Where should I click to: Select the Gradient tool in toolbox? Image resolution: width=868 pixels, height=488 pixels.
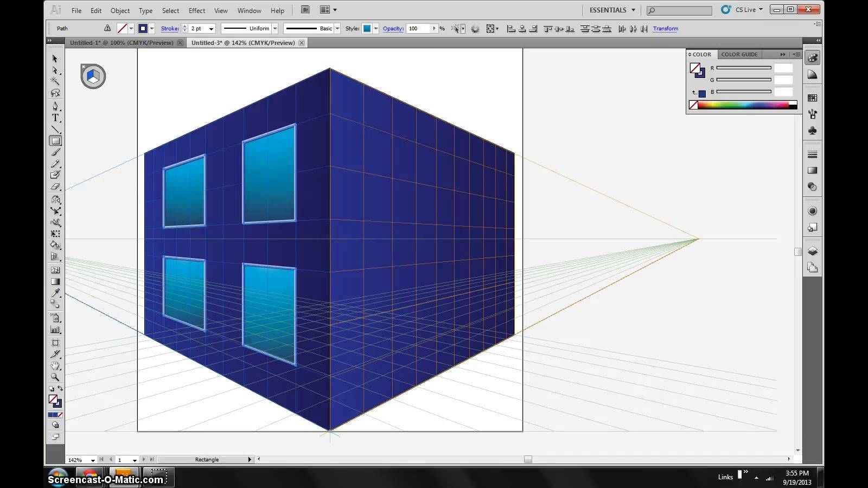pyautogui.click(x=55, y=281)
